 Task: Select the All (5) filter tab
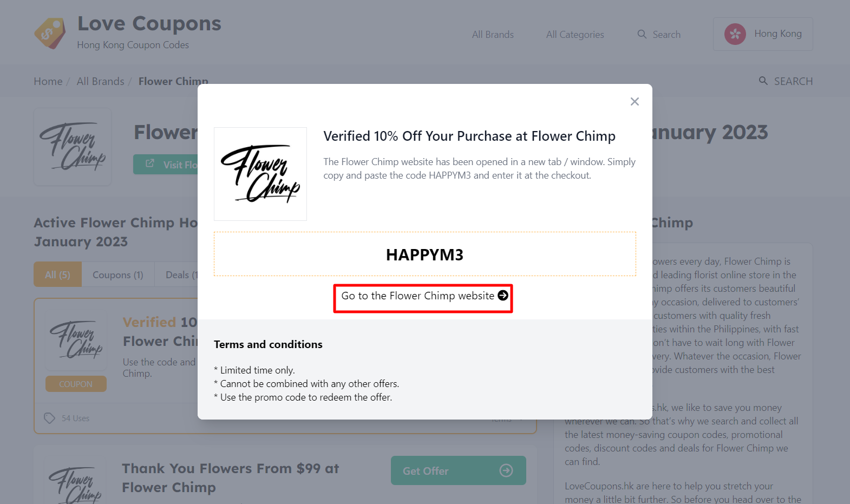[57, 274]
